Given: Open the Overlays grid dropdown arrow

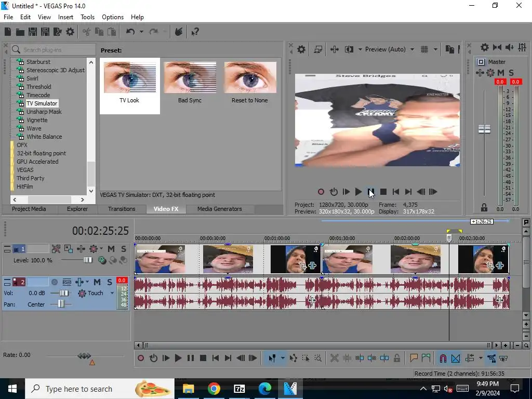Looking at the screenshot, I should [x=435, y=49].
